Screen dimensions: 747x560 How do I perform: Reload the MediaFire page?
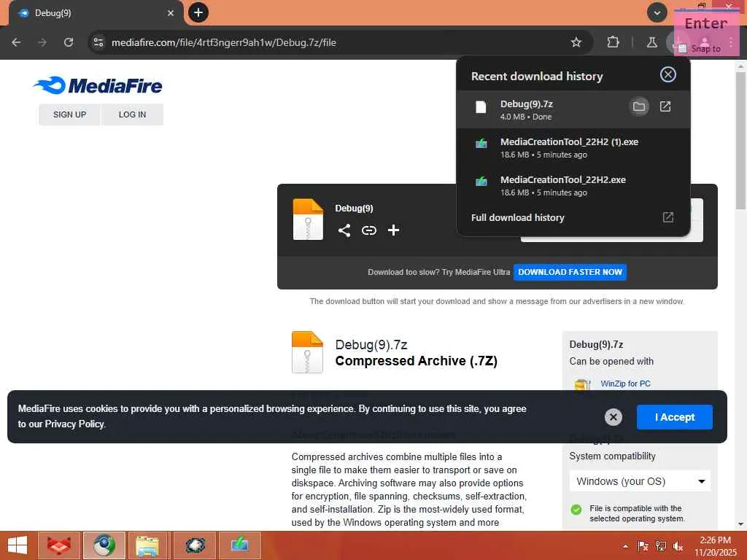click(69, 42)
